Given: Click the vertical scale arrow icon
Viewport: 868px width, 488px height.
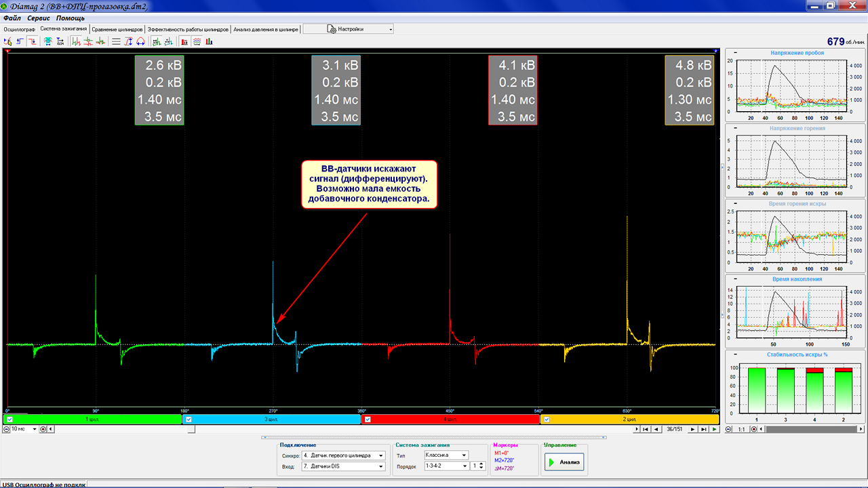Looking at the screenshot, I should tap(128, 41).
